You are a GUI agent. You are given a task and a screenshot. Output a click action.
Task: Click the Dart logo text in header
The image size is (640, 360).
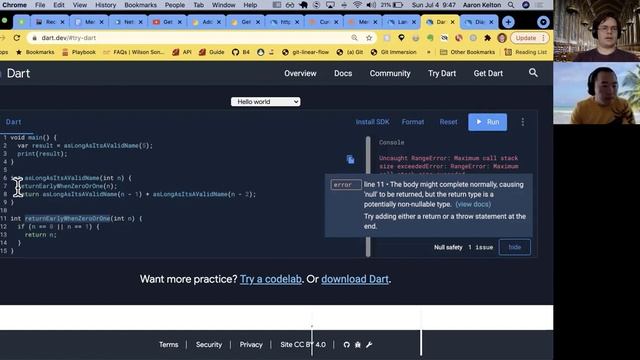(18, 73)
